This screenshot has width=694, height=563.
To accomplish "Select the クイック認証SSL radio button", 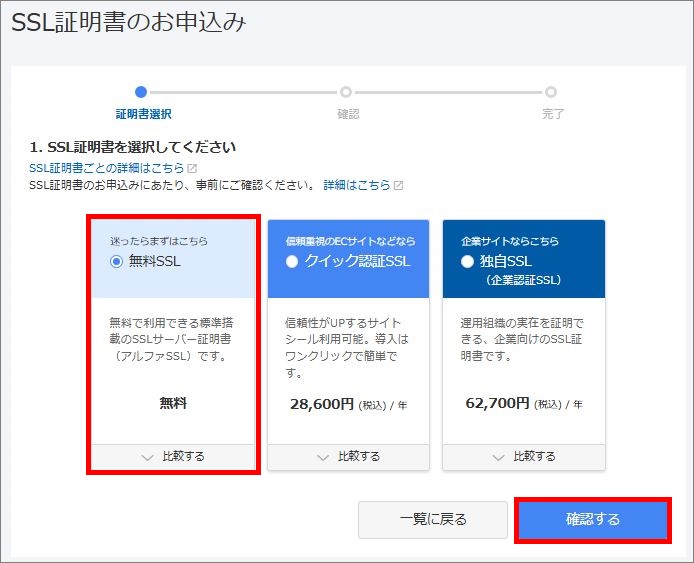I will [292, 262].
